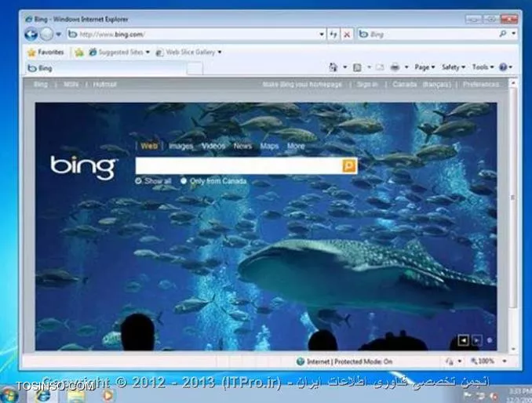Click the MSN link in page header
This screenshot has height=403, width=532.
71,84
